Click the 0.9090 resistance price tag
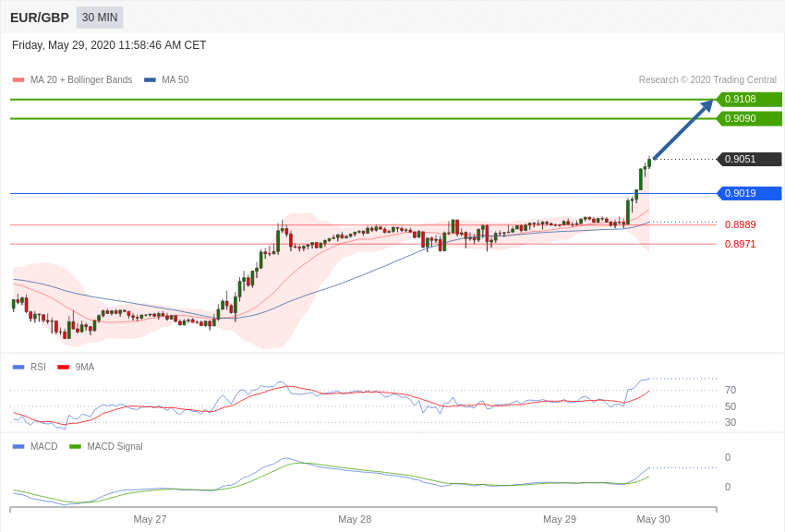This screenshot has height=532, width=785. pos(748,118)
